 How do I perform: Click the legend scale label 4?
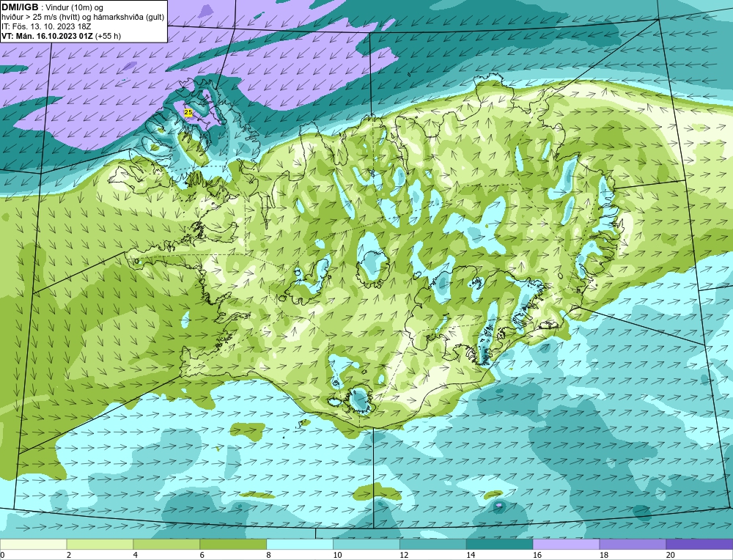136,555
